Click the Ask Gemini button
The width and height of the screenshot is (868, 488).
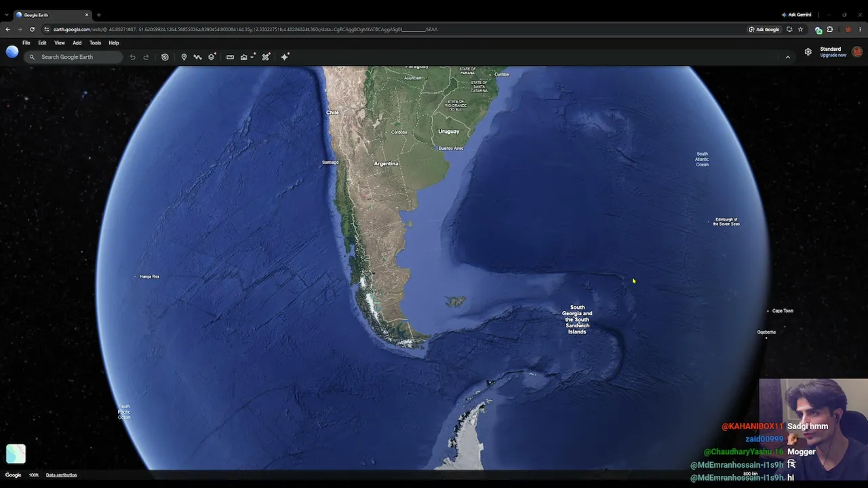click(x=797, y=14)
